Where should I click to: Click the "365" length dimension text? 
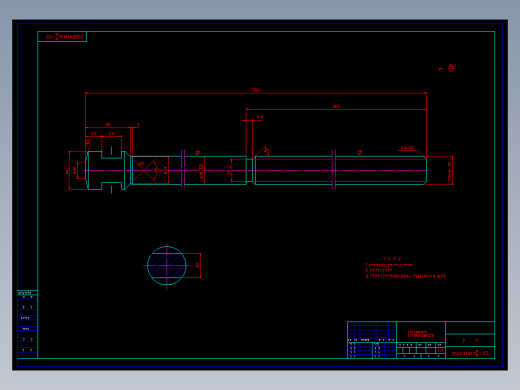pos(336,106)
